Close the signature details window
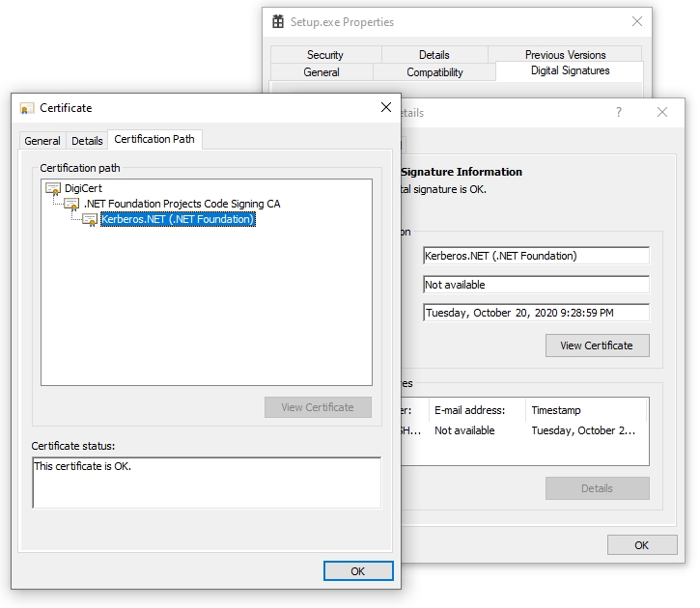The height and width of the screenshot is (608, 700). pyautogui.click(x=662, y=112)
